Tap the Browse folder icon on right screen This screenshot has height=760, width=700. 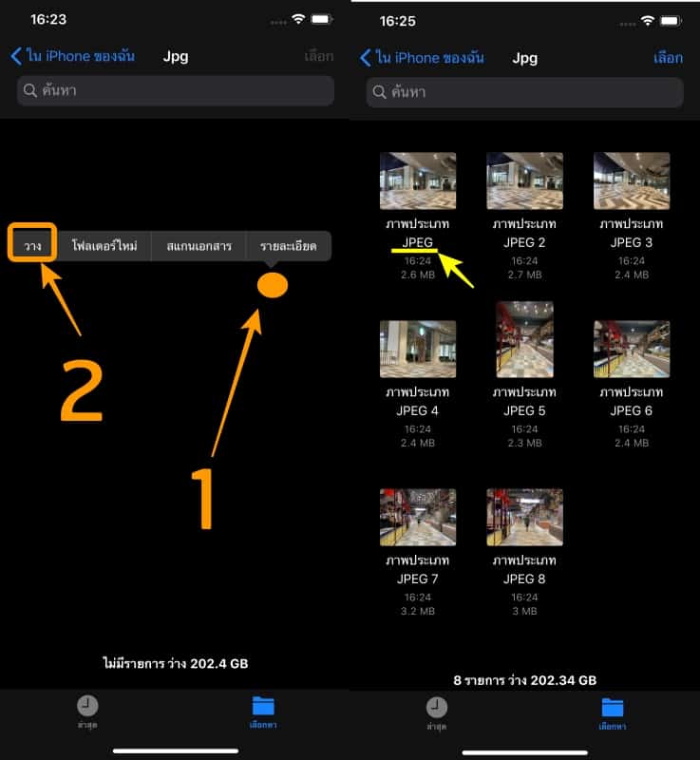click(x=613, y=707)
